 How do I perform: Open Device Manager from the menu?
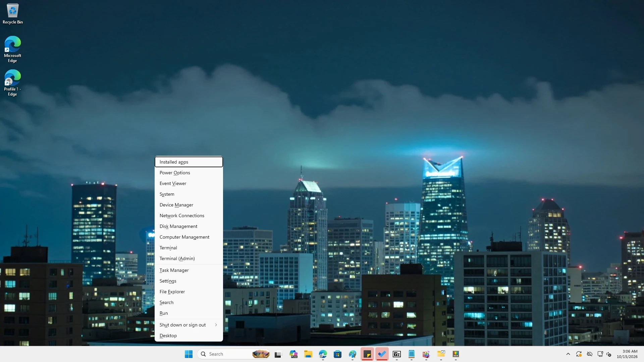189,205
